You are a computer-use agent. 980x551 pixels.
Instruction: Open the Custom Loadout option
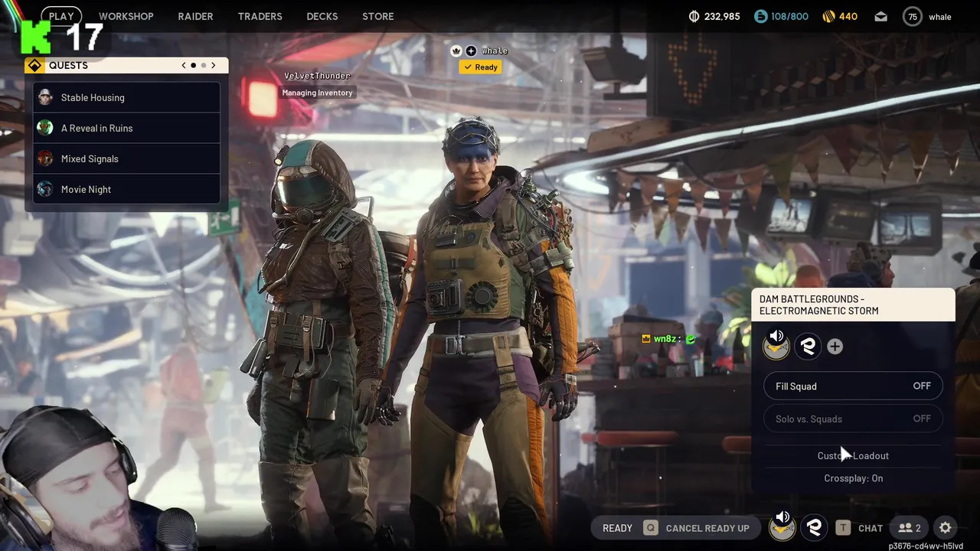tap(853, 455)
